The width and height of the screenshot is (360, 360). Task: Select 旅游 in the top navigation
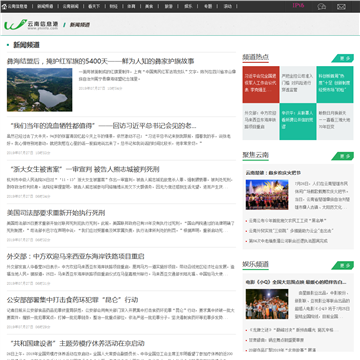click(x=169, y=6)
